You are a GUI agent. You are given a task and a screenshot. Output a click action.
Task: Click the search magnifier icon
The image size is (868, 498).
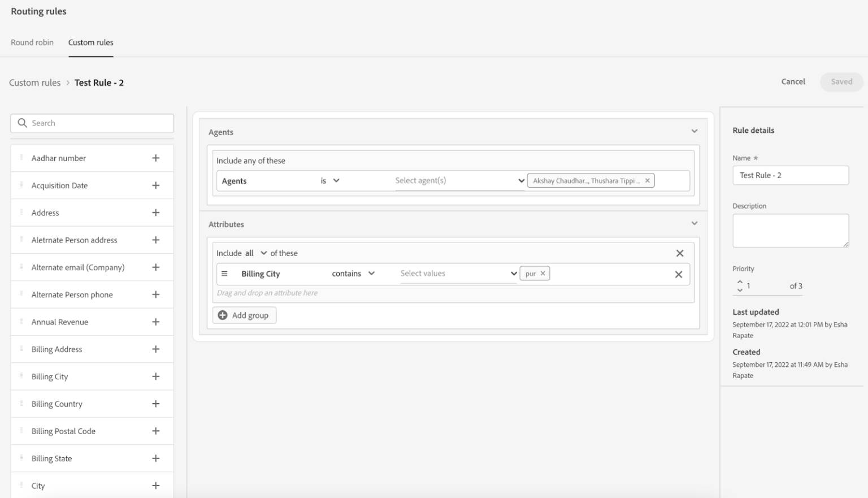click(x=23, y=123)
